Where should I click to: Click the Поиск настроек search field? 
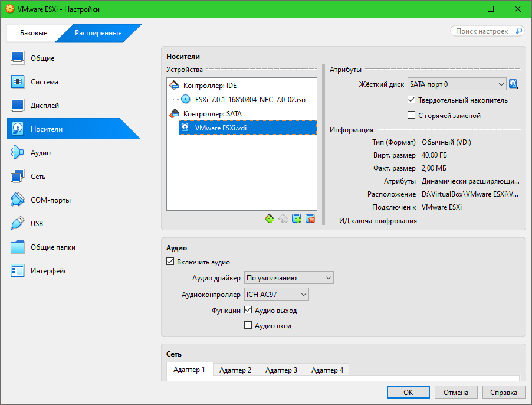pyautogui.click(x=487, y=31)
